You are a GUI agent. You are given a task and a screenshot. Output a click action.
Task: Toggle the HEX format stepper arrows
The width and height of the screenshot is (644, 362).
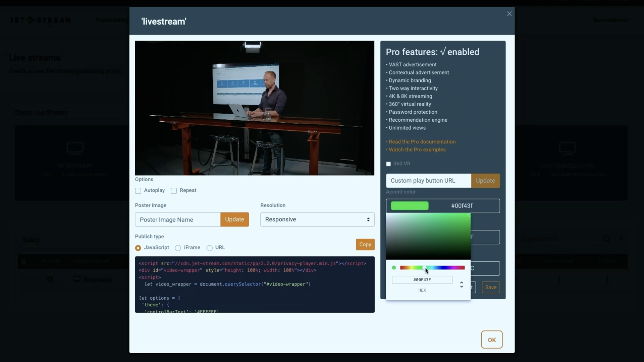point(462,285)
